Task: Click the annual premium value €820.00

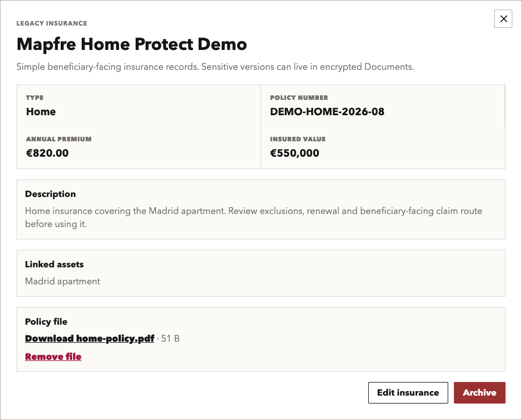Action: pyautogui.click(x=47, y=153)
